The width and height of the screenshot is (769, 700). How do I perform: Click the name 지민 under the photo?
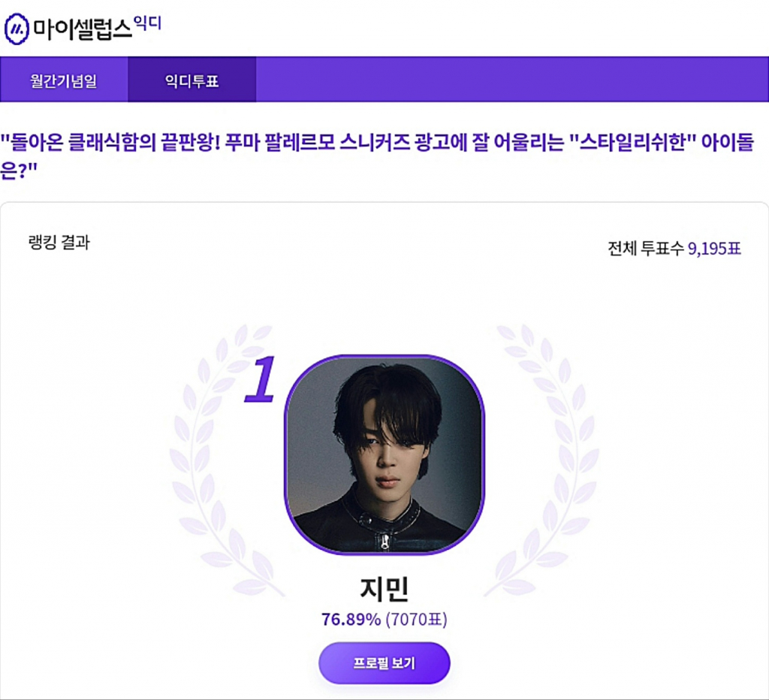click(x=384, y=588)
